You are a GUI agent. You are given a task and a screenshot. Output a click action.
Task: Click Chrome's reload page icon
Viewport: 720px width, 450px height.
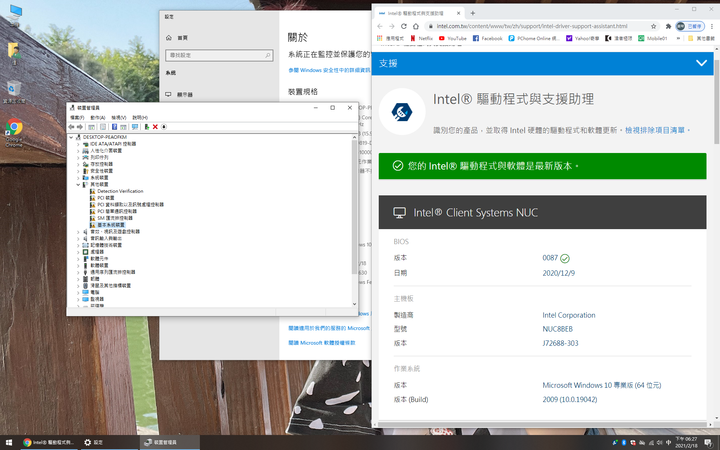pos(404,26)
